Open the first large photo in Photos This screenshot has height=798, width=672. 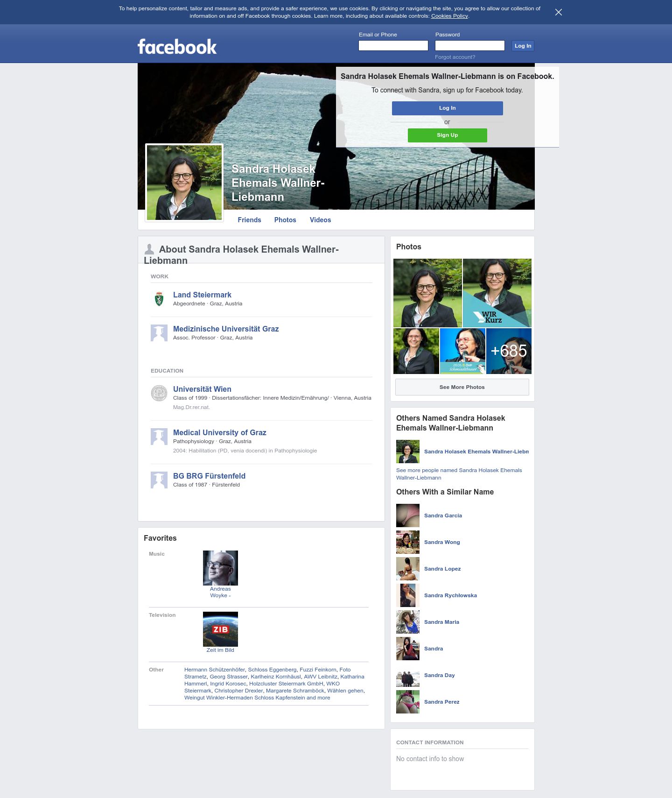tap(427, 293)
